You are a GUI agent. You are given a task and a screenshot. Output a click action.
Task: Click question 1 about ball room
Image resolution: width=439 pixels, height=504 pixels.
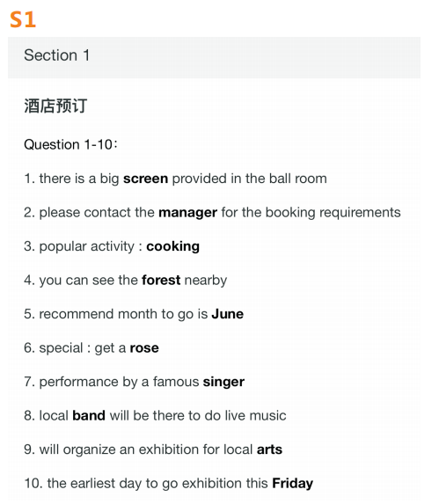coord(175,179)
